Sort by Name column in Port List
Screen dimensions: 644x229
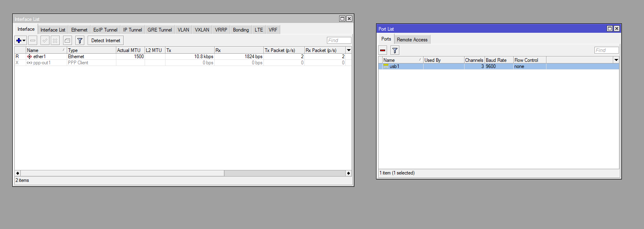[x=403, y=60]
